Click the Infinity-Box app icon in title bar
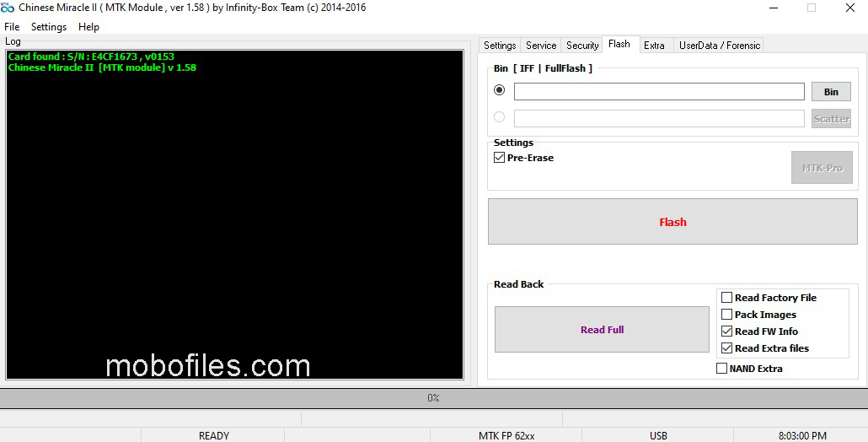868x442 pixels. tap(8, 8)
